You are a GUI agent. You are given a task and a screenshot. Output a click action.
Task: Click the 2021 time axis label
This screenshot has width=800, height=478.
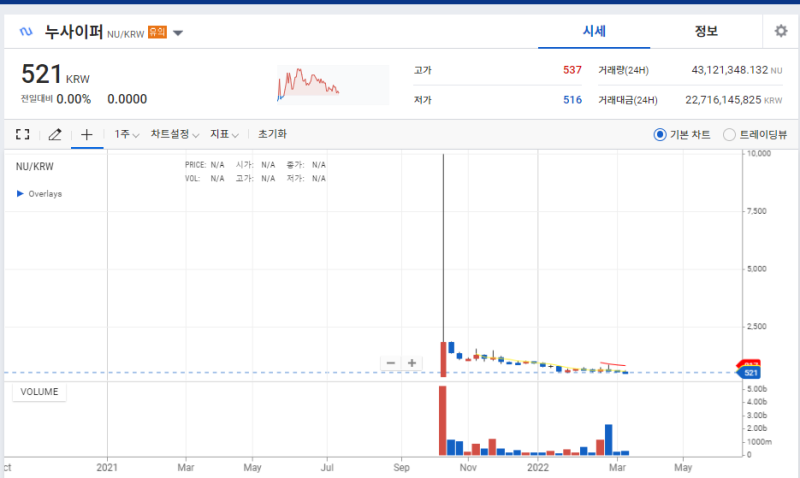pos(107,467)
